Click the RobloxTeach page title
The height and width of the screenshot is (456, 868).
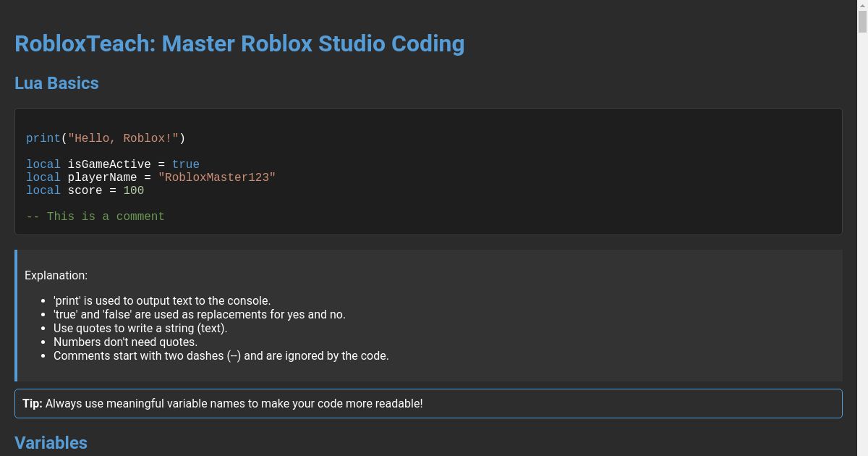tap(239, 43)
